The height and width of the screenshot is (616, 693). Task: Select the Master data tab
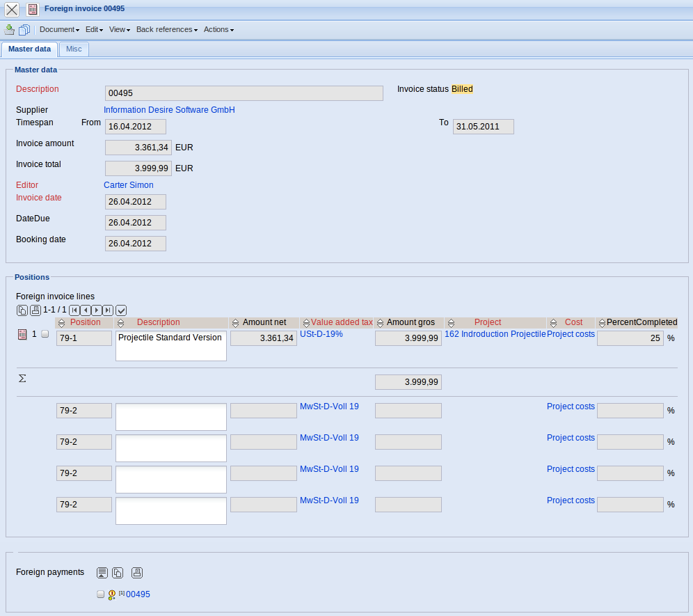(29, 49)
